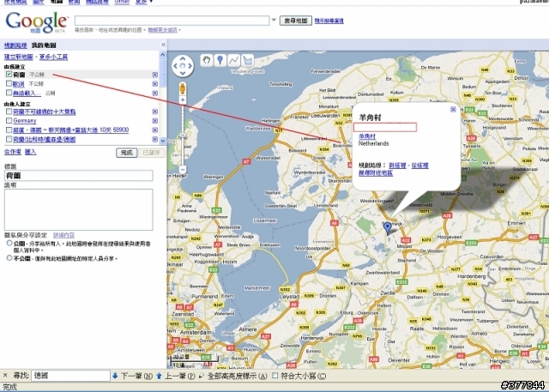This screenshot has width=549, height=392.
Task: Click the 從這裡 directions link
Action: pos(419,166)
